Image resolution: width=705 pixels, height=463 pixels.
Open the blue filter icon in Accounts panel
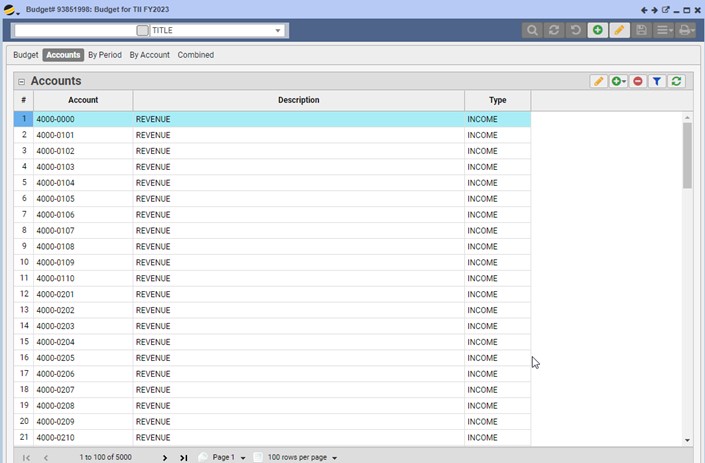(x=657, y=82)
